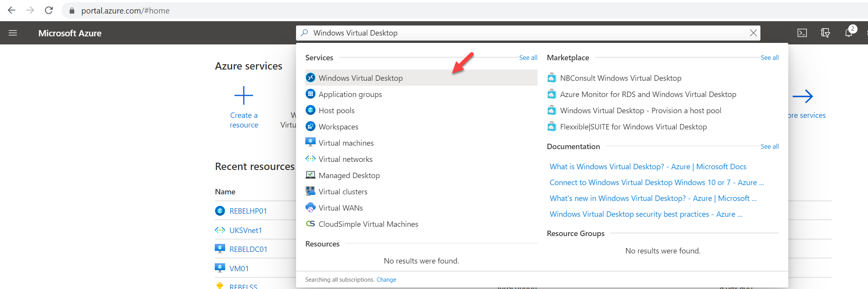Reload the page with the browser refresh icon

(49, 10)
